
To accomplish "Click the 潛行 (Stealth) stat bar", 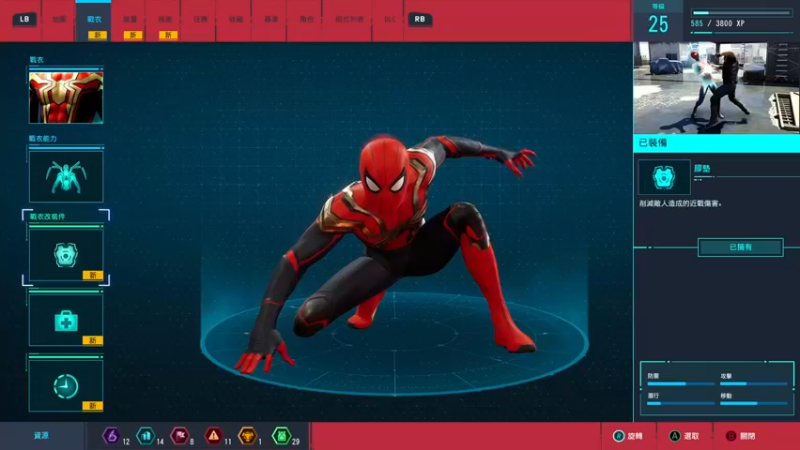I will [681, 404].
